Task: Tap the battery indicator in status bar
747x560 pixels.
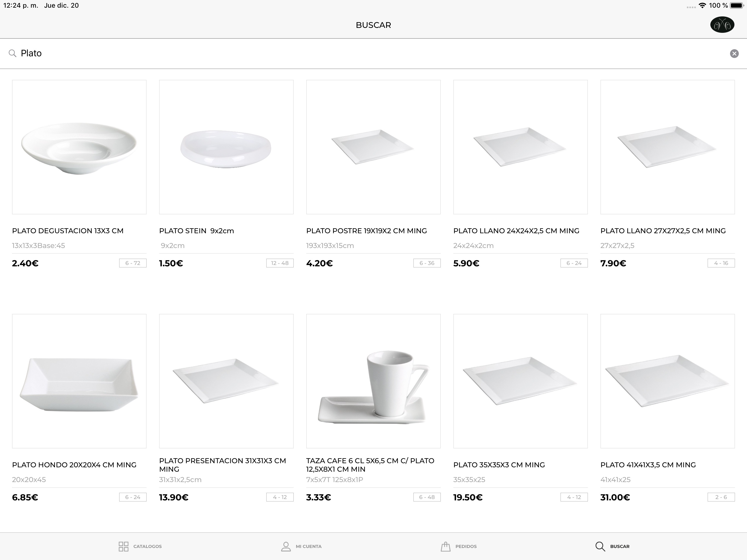Action: pyautogui.click(x=736, y=5)
